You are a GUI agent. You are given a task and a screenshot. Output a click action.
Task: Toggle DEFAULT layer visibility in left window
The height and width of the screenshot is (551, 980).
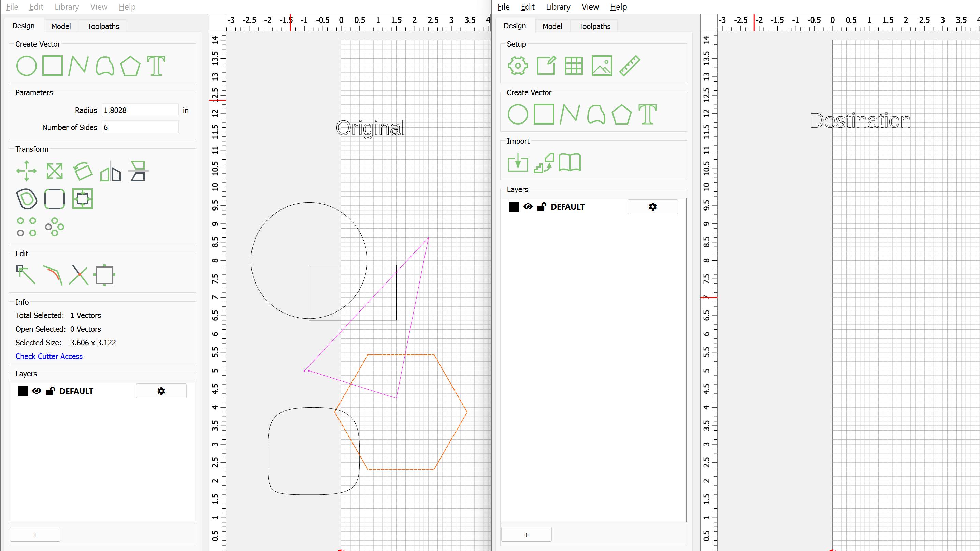(37, 391)
